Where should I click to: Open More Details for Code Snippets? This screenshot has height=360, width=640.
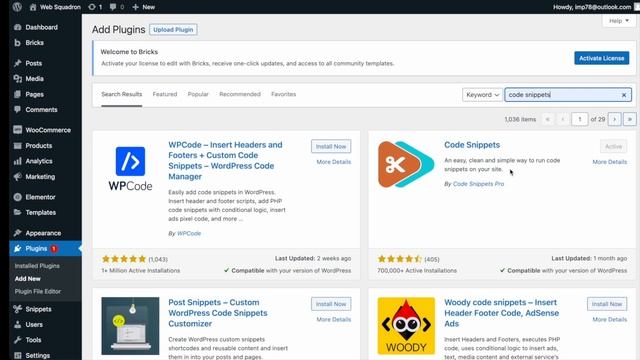(610, 162)
